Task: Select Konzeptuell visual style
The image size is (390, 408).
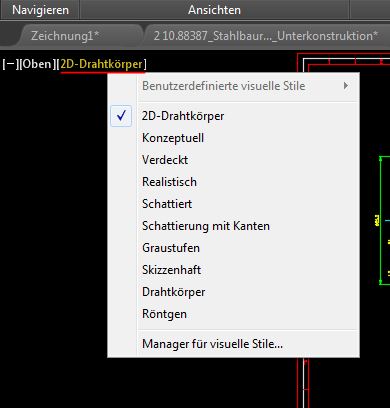Action: [x=233, y=138]
